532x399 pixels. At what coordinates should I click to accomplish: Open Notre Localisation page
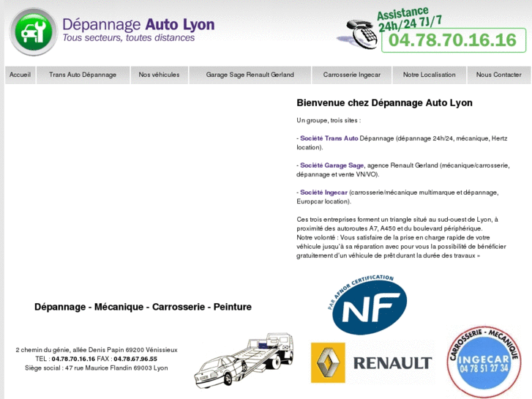[430, 75]
